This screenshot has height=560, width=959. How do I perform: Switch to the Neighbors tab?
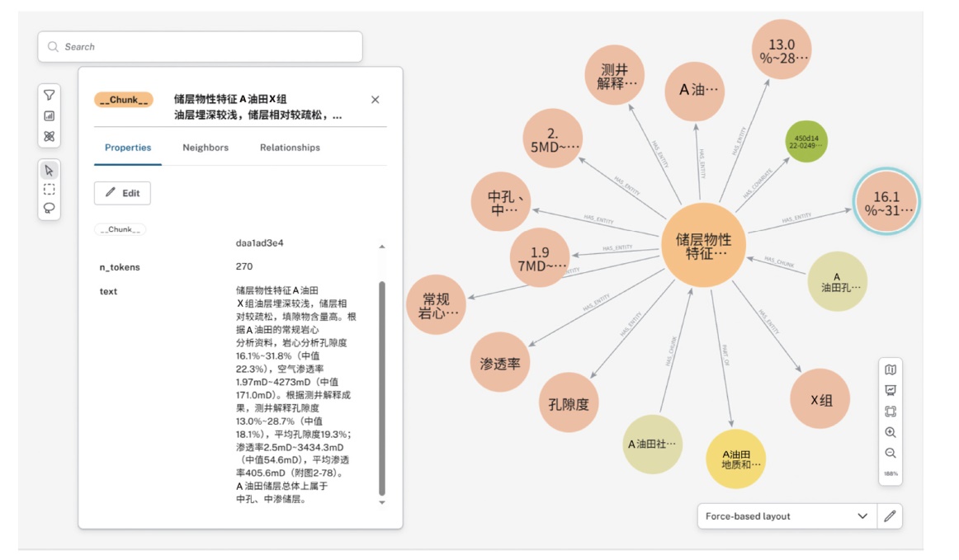205,148
